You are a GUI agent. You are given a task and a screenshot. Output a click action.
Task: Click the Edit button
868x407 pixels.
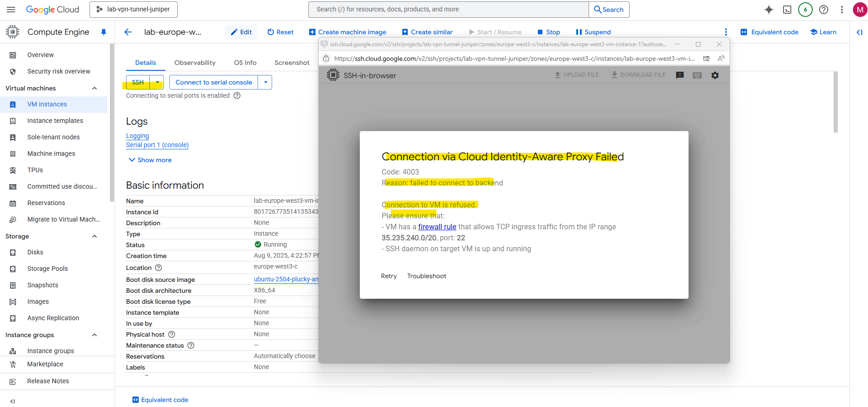pos(241,32)
